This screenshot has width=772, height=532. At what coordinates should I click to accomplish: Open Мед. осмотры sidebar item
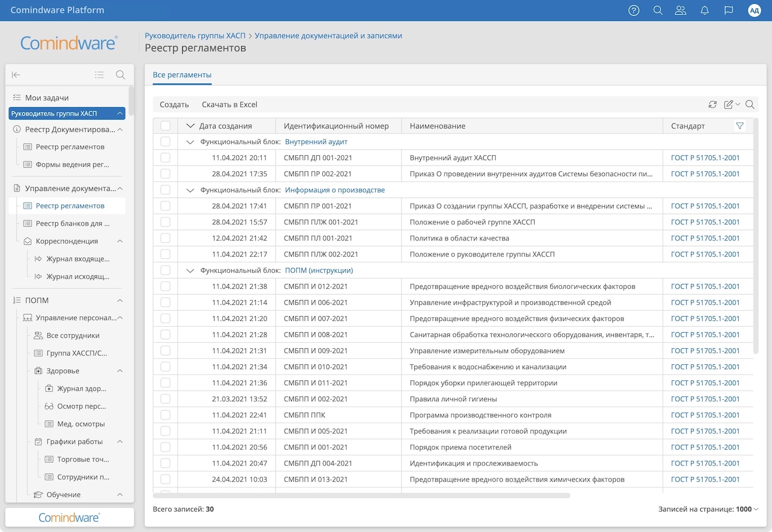point(81,424)
